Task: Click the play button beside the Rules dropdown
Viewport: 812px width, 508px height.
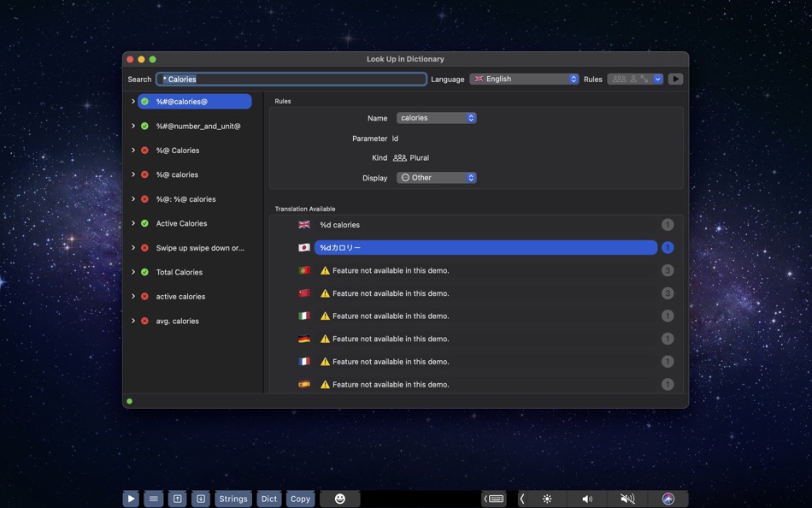Action: 675,79
